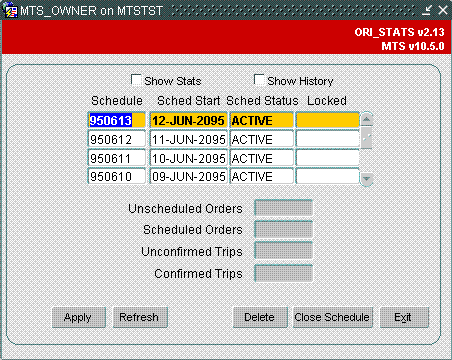This screenshot has width=452, height=360.
Task: Click the scrollbar thumb in schedule list
Action: tap(366, 137)
